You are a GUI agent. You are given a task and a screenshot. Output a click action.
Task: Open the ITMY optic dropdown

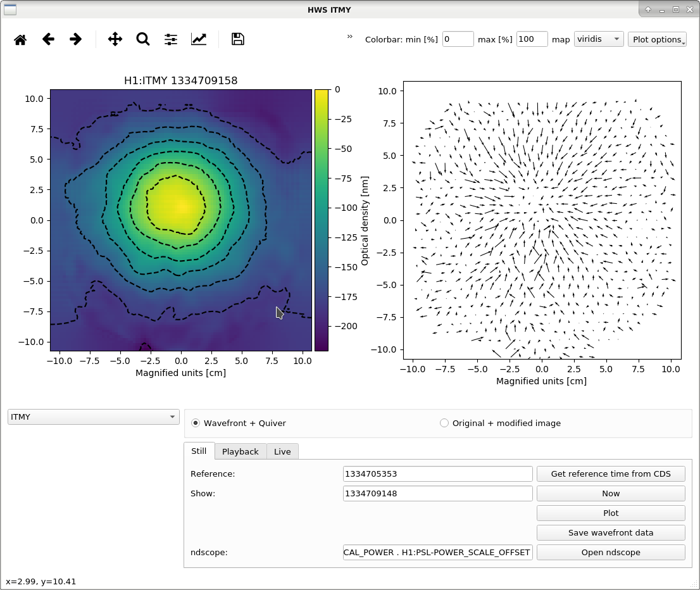[93, 417]
